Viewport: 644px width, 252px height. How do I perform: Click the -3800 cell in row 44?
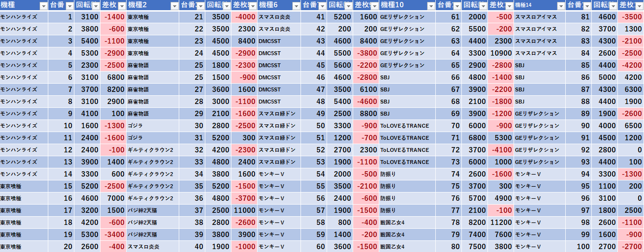click(x=366, y=53)
